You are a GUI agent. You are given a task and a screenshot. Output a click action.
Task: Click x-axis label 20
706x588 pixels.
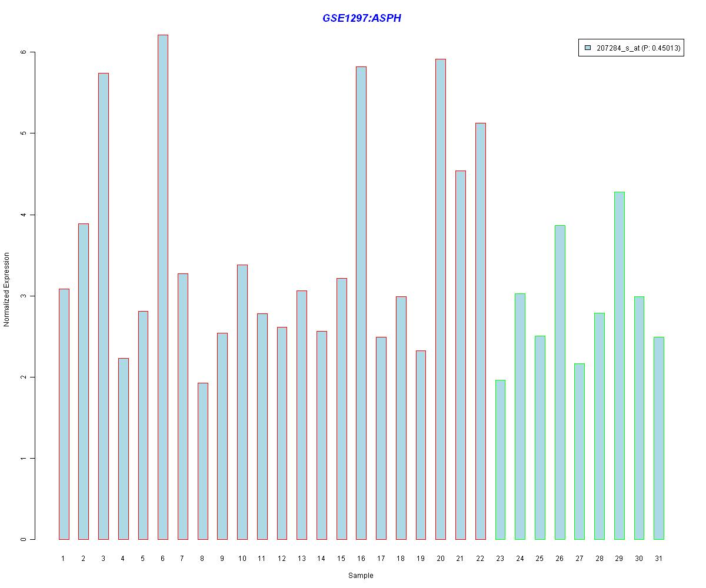(x=441, y=558)
